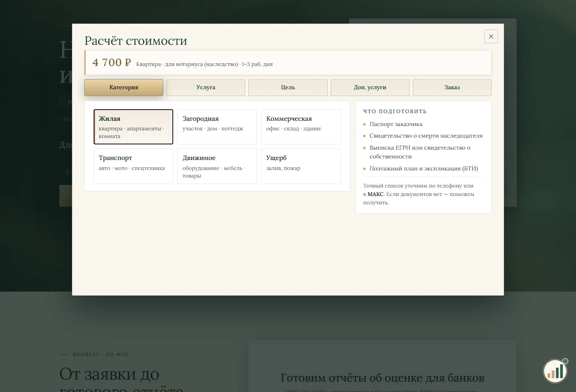Select the Ущерб category option
Image resolution: width=576 pixels, height=392 pixels.
tap(301, 166)
